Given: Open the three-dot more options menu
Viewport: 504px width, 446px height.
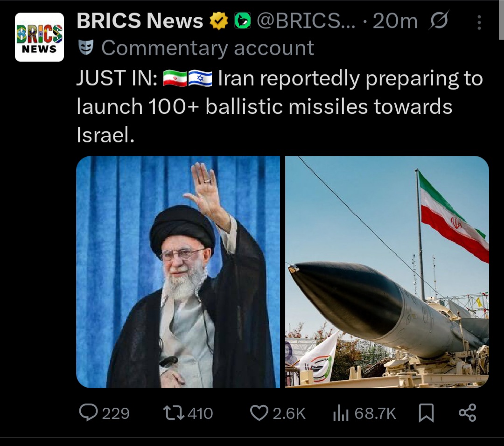Looking at the screenshot, I should pos(479,22).
